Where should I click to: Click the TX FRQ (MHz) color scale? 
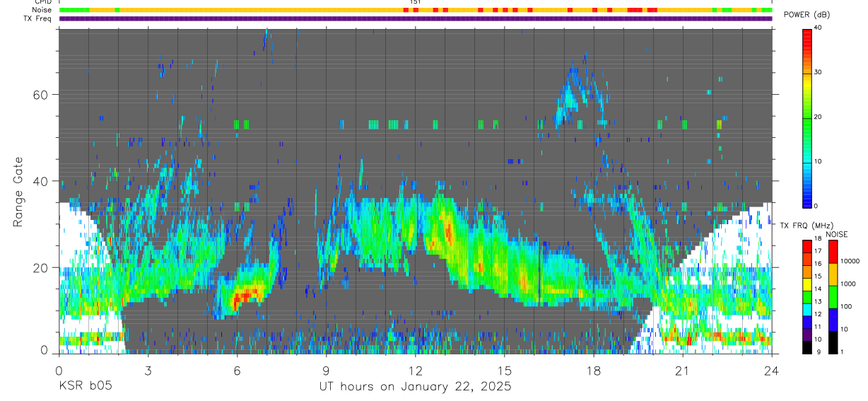(x=807, y=297)
